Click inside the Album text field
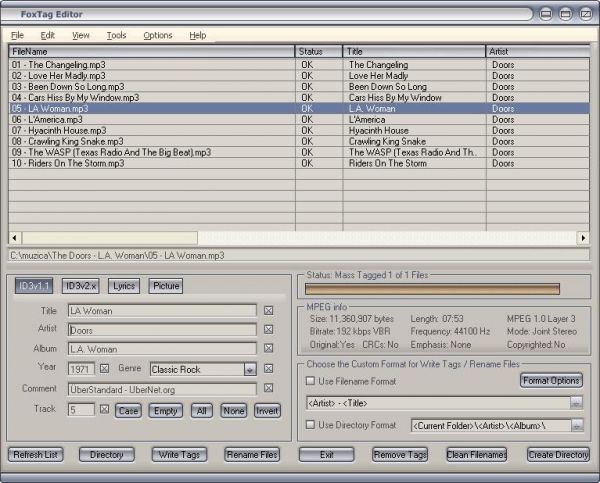Image resolution: width=600 pixels, height=483 pixels. click(x=162, y=349)
